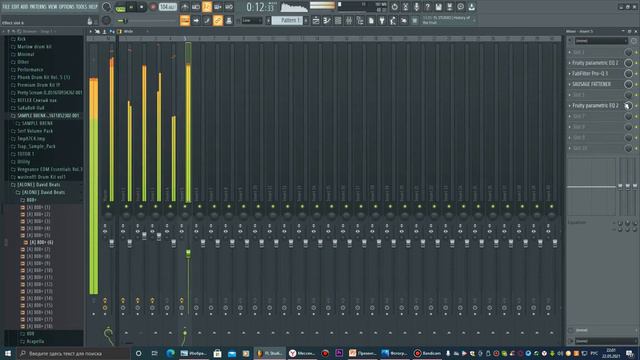
Task: Toggle the Insert 3 mute LED
Action: point(156,207)
